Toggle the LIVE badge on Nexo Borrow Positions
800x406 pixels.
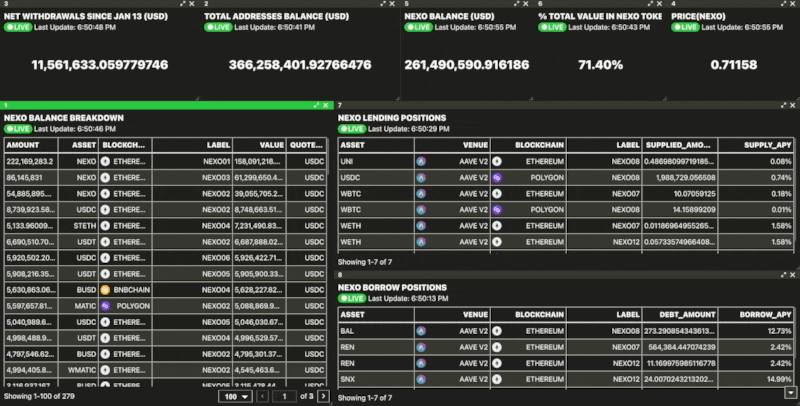(x=352, y=298)
